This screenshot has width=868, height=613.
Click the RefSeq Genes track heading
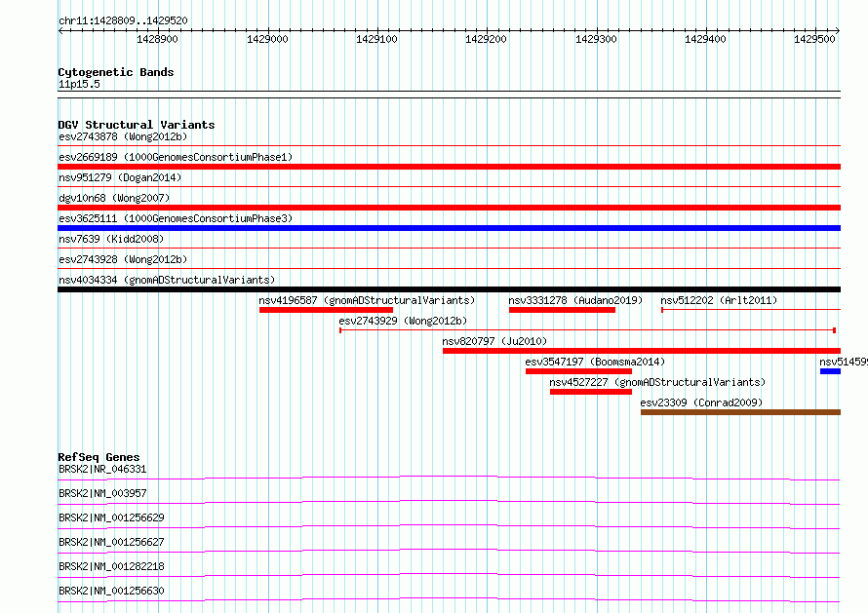coord(99,457)
